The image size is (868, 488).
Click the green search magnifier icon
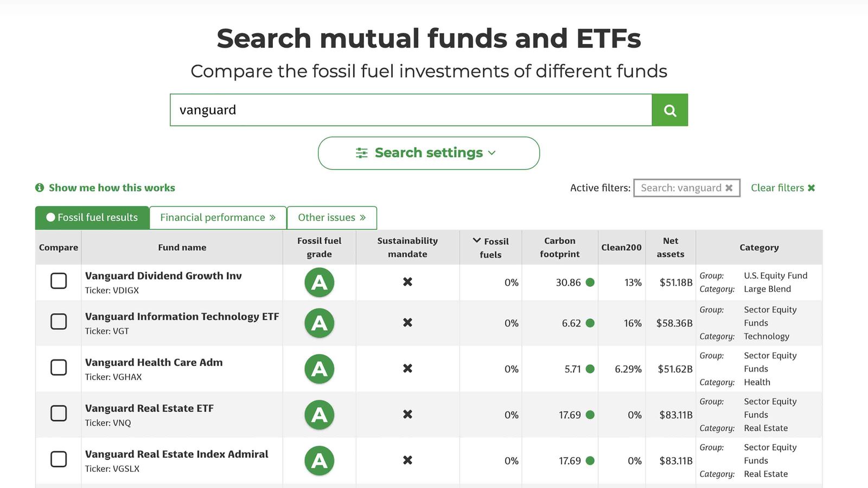669,110
